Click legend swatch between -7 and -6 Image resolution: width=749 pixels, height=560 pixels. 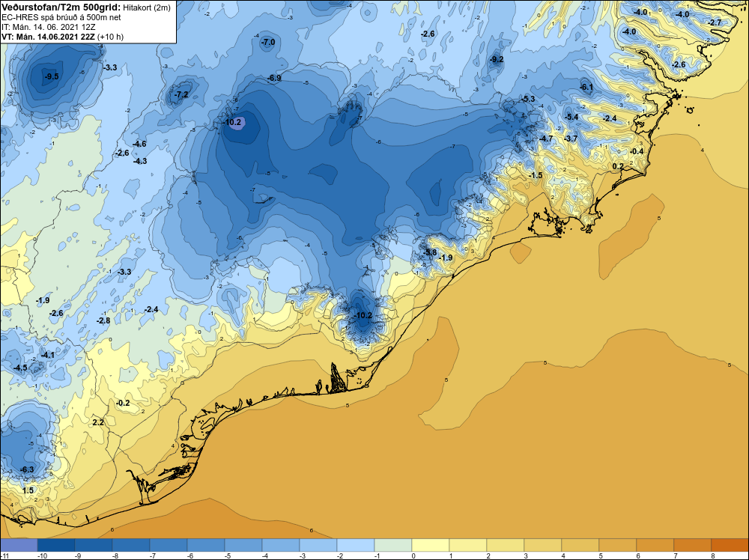click(168, 545)
